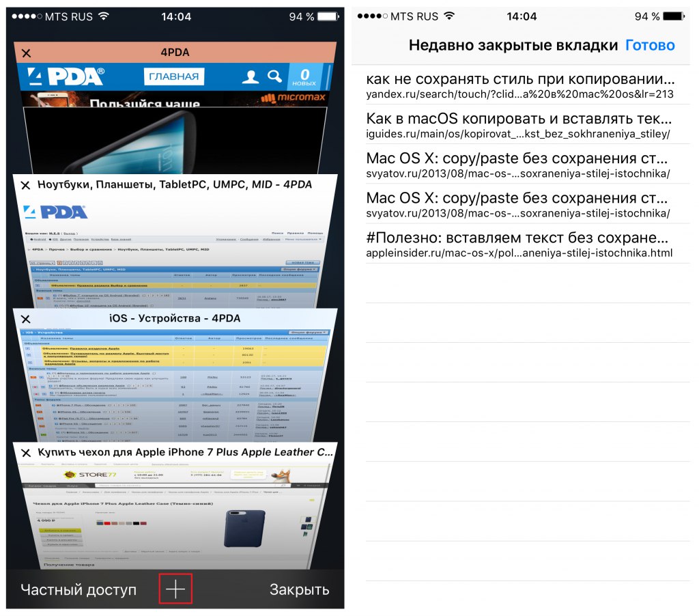This screenshot has width=699, height=616.
Task: Reopen second Mac OS X: copy/paste entry
Action: pyautogui.click(x=528, y=204)
